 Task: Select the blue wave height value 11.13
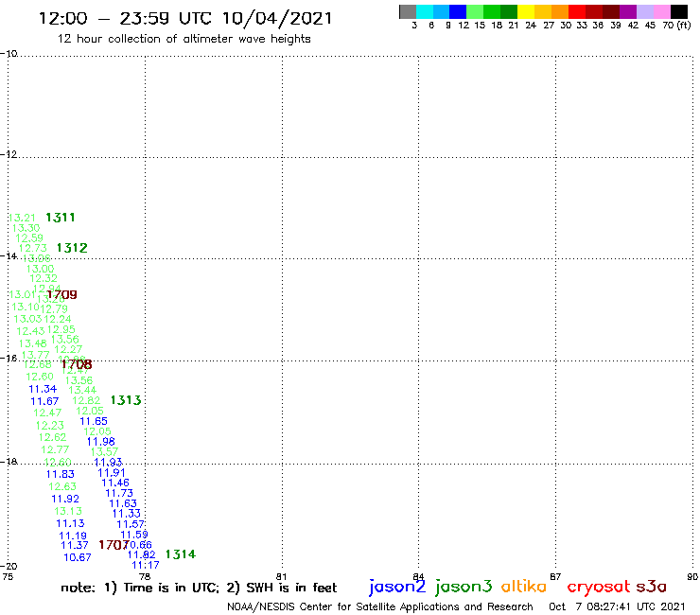pos(70,523)
